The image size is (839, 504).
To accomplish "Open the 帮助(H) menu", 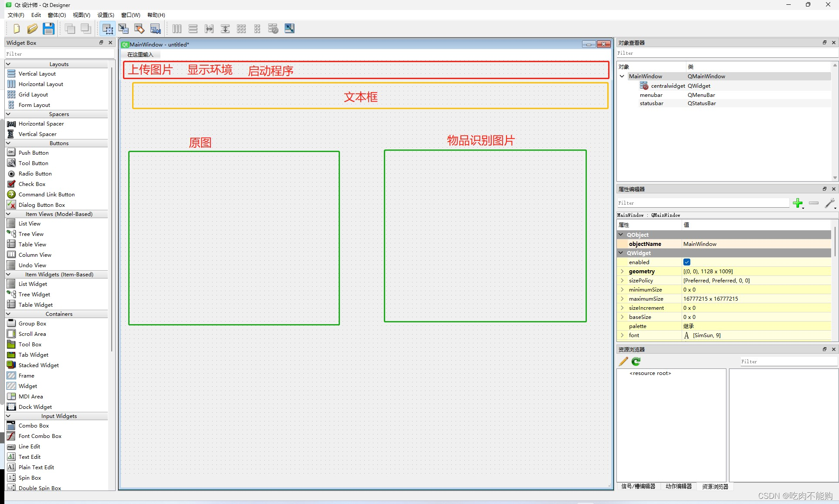I will (x=156, y=15).
